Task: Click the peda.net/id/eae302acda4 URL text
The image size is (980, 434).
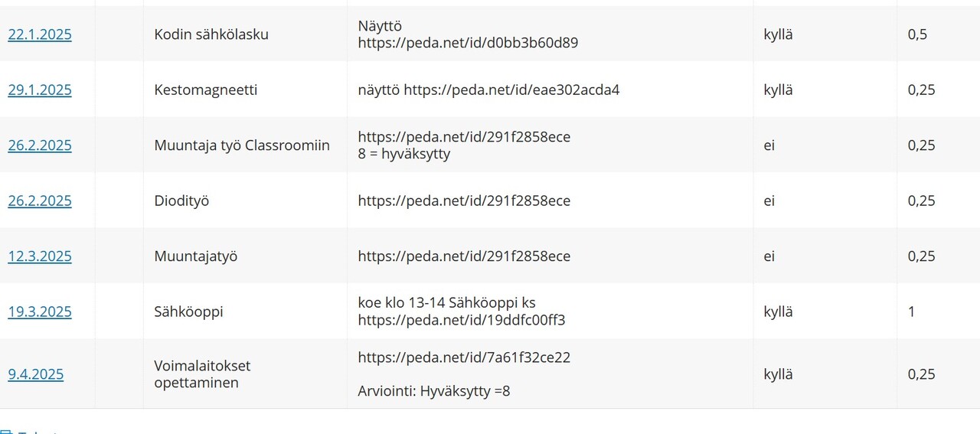Action: click(511, 90)
